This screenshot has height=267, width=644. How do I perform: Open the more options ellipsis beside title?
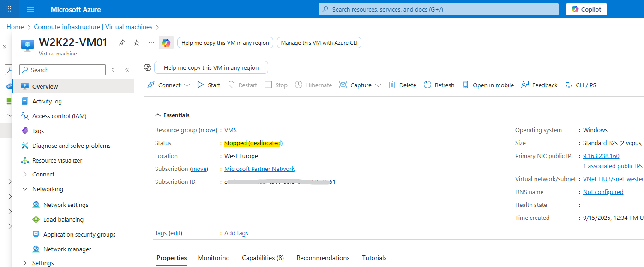tap(151, 42)
